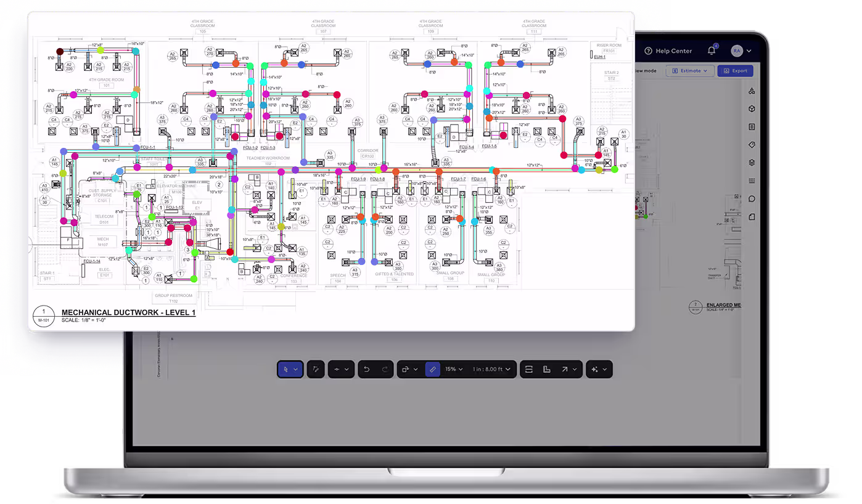Open the shapes panel in right sidebar
Screen dimensions: 862x504
pos(752,91)
